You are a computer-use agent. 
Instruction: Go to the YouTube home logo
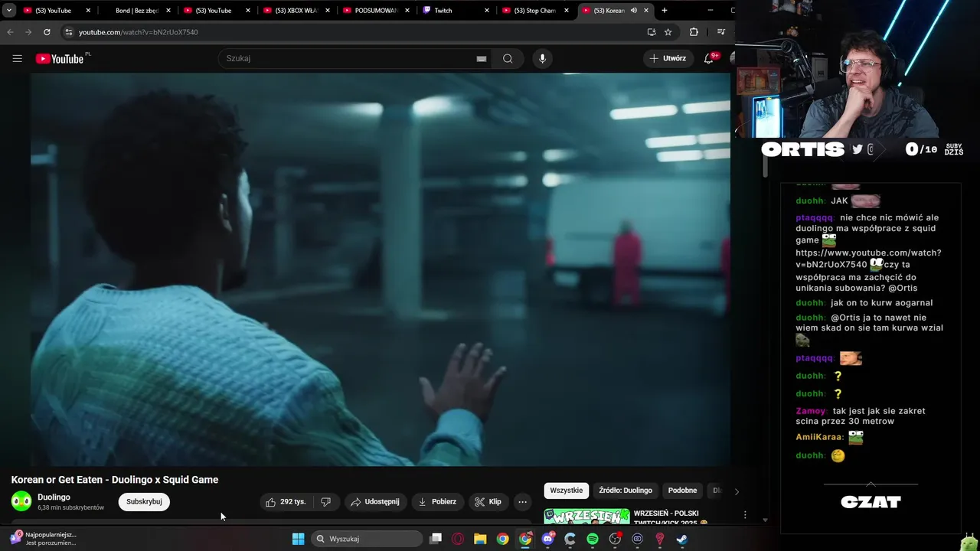point(60,58)
